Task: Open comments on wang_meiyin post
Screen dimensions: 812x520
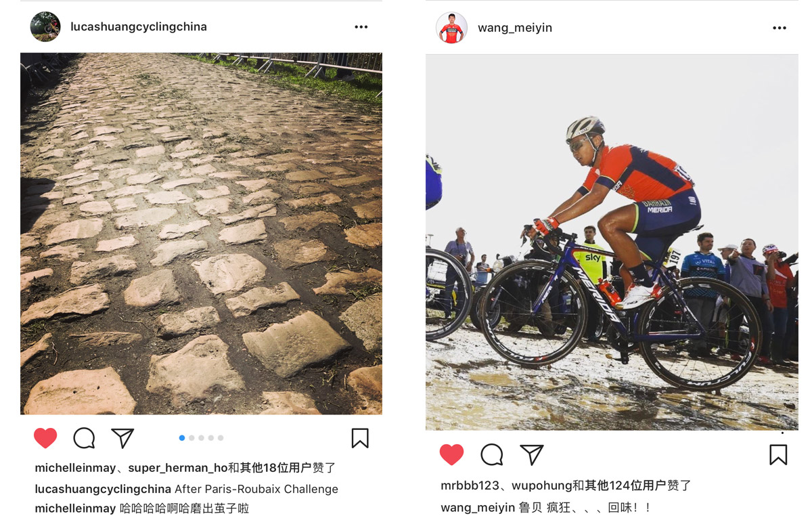Action: (x=492, y=454)
